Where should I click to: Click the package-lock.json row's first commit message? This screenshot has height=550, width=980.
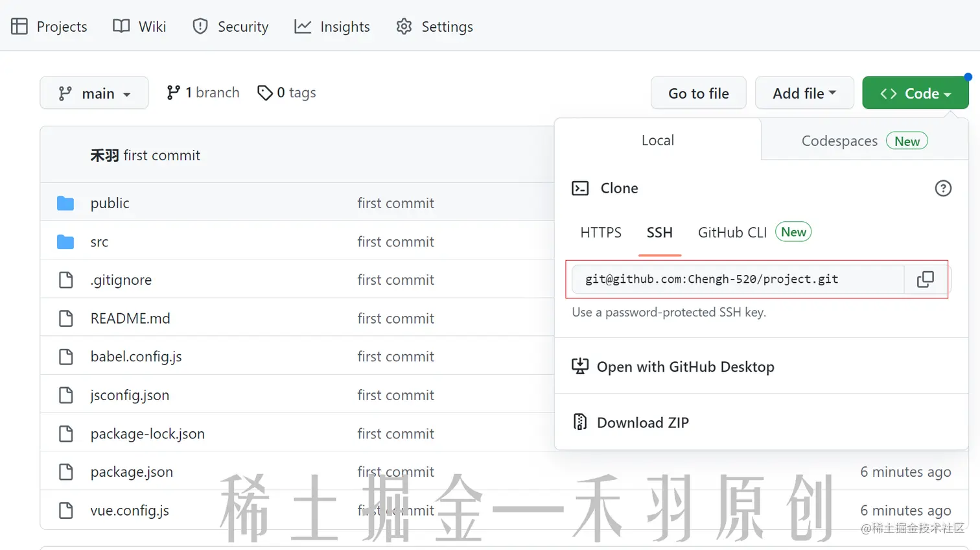click(x=395, y=433)
